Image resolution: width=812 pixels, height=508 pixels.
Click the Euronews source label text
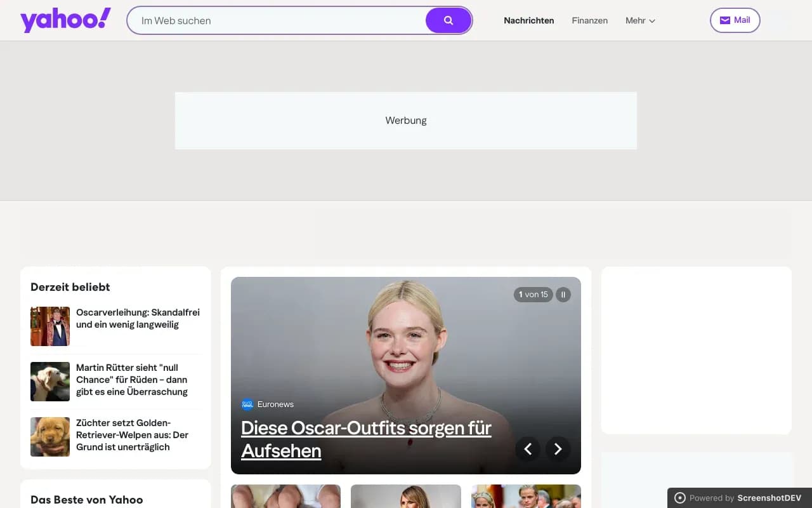tap(275, 404)
